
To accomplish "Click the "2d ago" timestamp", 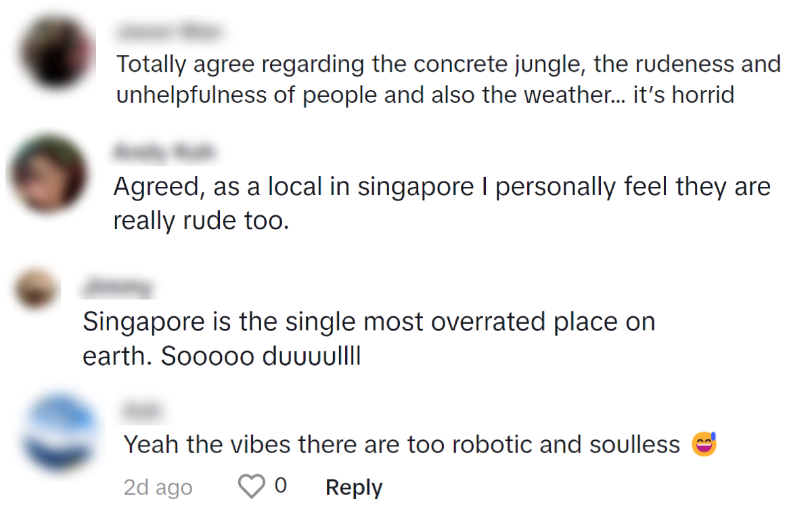I will (158, 487).
